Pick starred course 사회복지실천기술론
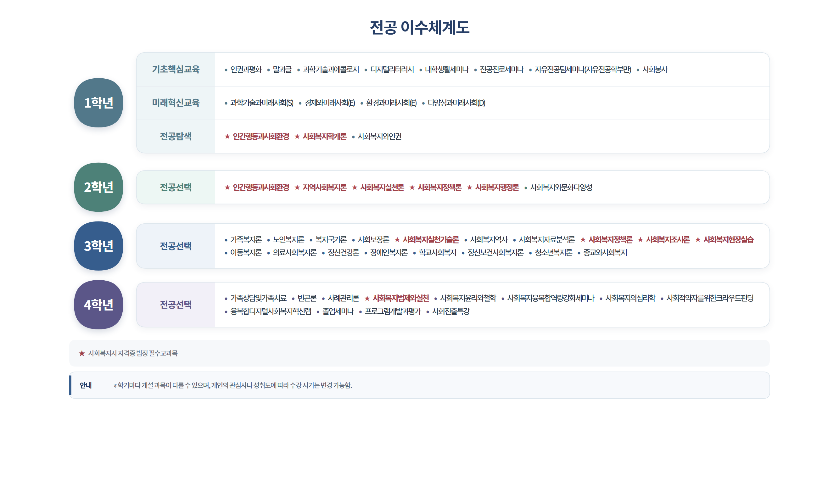This screenshot has width=839, height=504. pos(431,239)
